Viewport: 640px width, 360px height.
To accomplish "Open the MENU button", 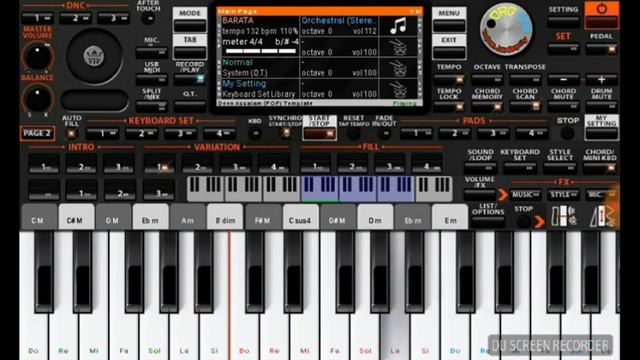I will (449, 20).
